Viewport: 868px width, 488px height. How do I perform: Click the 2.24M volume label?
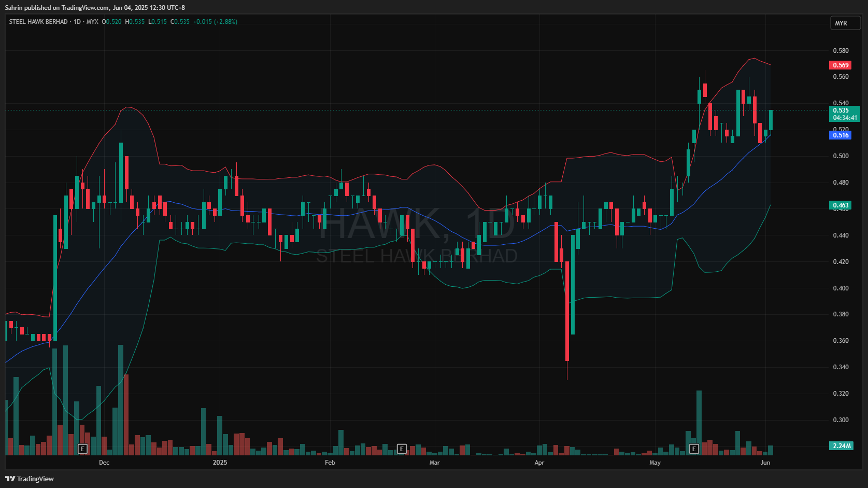pyautogui.click(x=842, y=446)
